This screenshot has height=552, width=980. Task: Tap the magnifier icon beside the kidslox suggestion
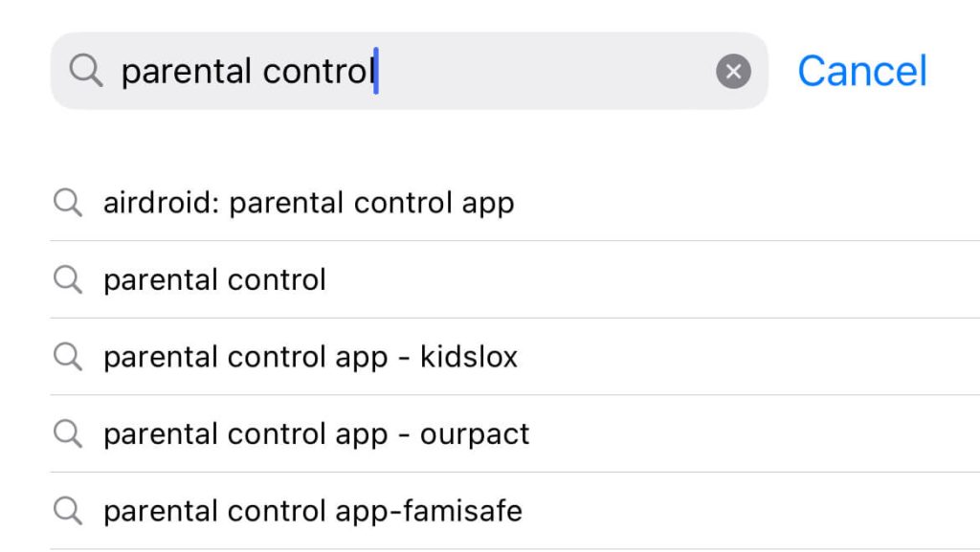(x=68, y=357)
